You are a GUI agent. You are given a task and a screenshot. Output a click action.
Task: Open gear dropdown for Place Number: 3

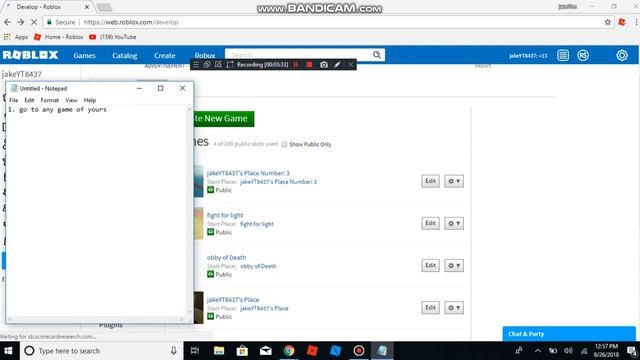pyautogui.click(x=454, y=181)
